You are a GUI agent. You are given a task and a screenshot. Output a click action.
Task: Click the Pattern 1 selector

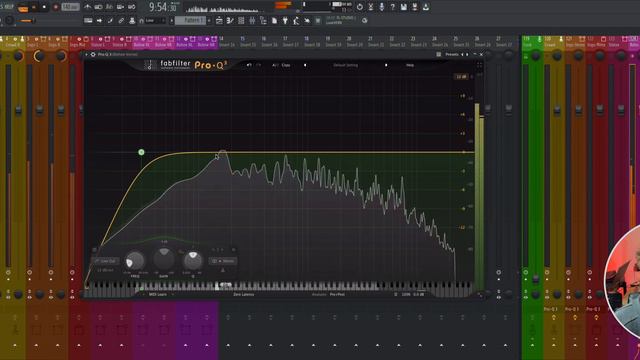coord(190,20)
